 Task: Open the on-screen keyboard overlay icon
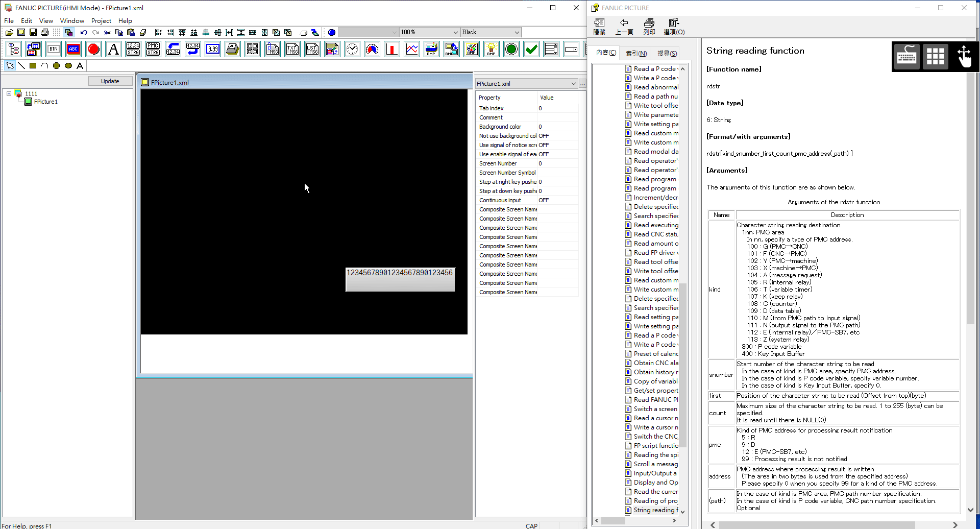tap(906, 56)
